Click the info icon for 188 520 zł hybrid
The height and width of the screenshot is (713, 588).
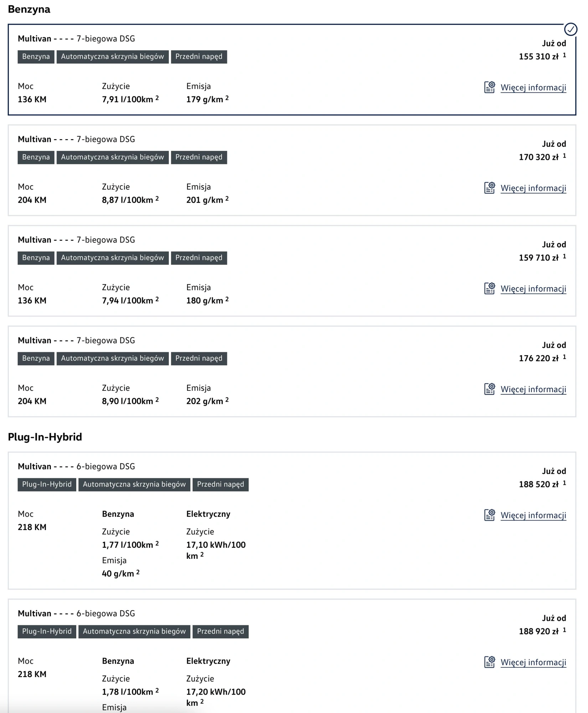(x=490, y=515)
